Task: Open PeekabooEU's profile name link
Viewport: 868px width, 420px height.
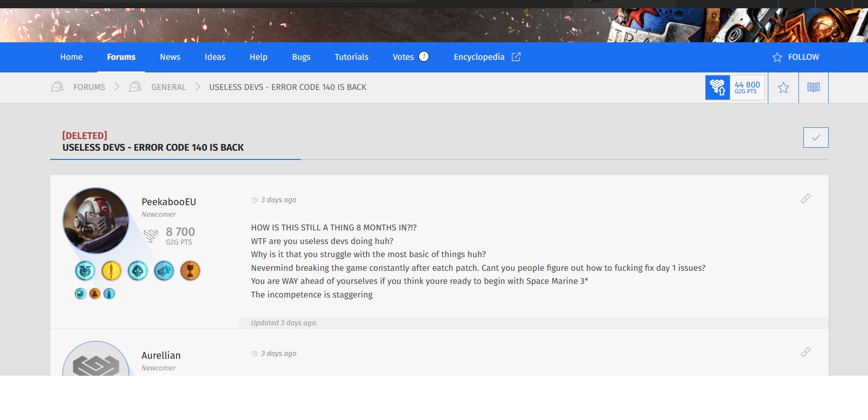Action: coord(169,202)
